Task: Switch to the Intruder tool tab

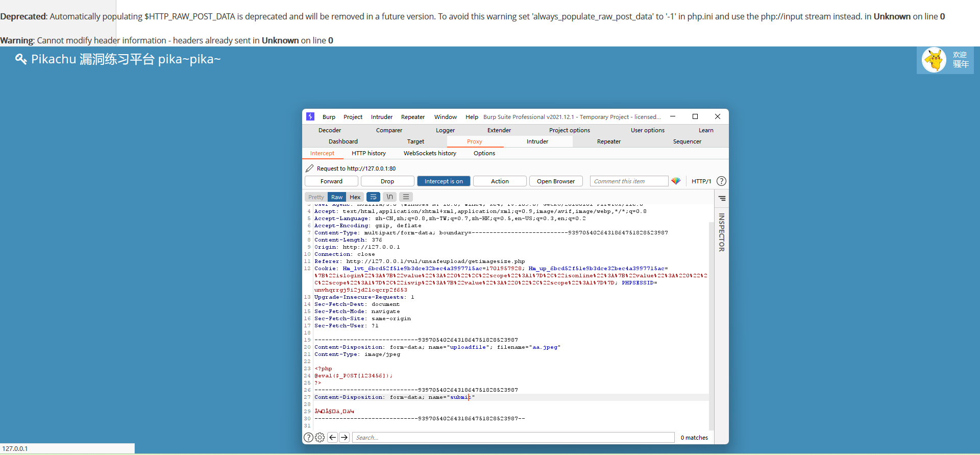Action: (537, 141)
